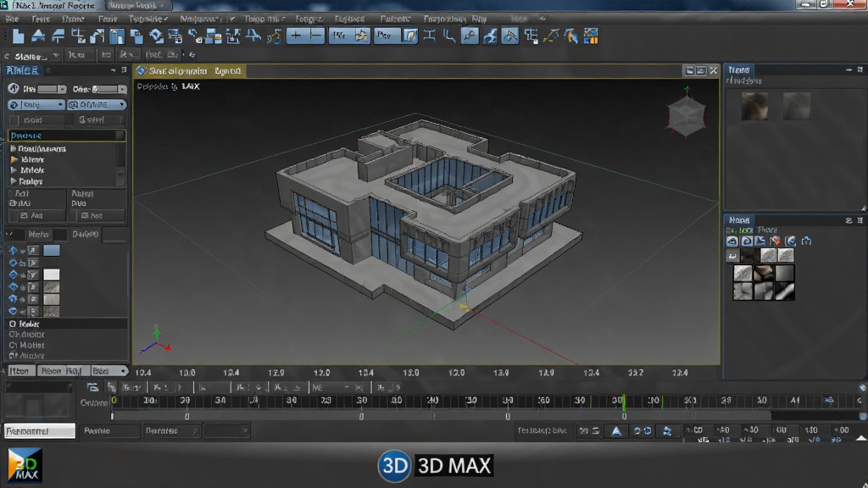This screenshot has width=868, height=488.
Task: Click the blank page icon starting the main toolbar
Action: point(19,36)
